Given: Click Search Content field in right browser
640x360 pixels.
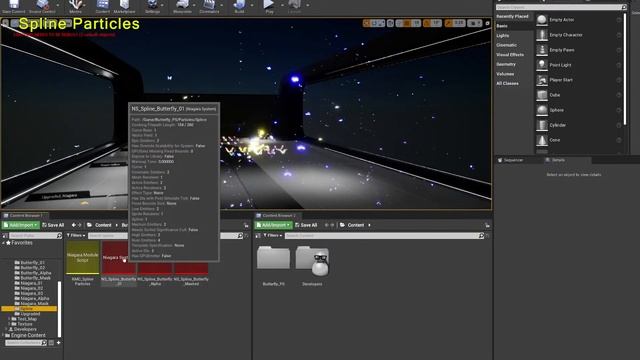Looking at the screenshot, I should [384, 236].
